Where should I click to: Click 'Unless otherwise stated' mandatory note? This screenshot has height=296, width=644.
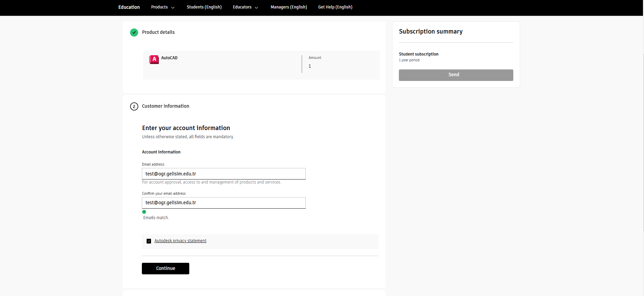pyautogui.click(x=188, y=137)
